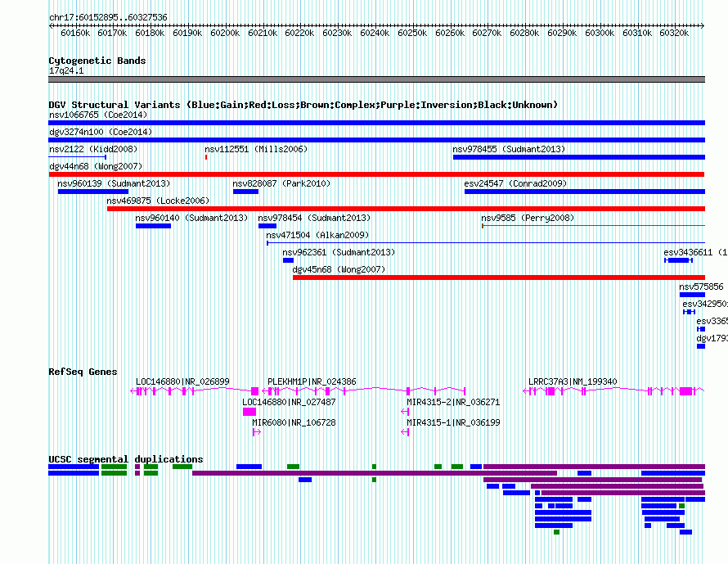Click the 17q24.1 band name text
The height and width of the screenshot is (564, 728).
click(66, 70)
